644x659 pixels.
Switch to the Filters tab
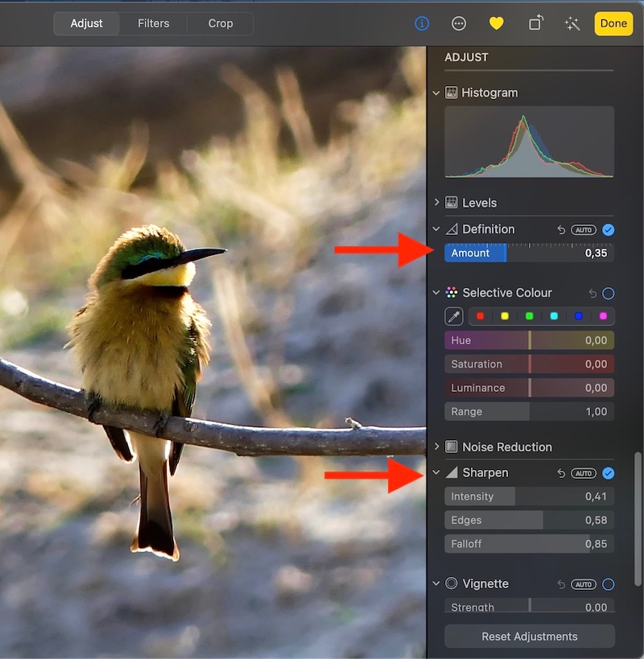(x=153, y=23)
